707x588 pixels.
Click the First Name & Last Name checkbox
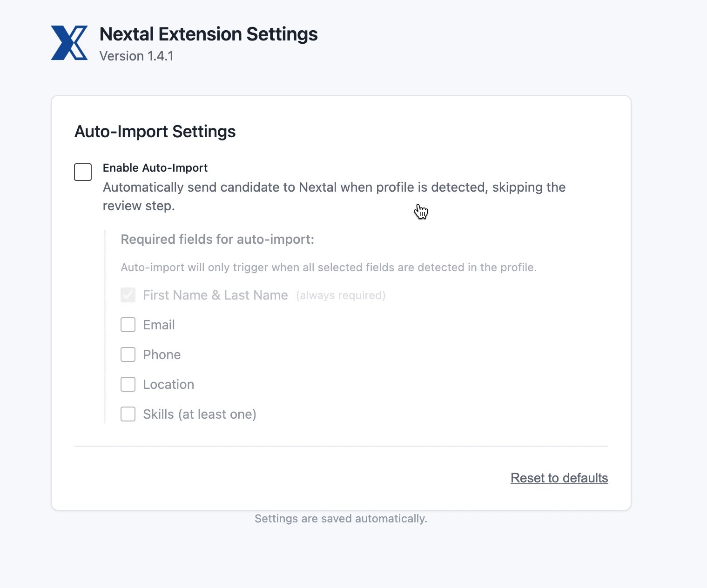pyautogui.click(x=128, y=295)
